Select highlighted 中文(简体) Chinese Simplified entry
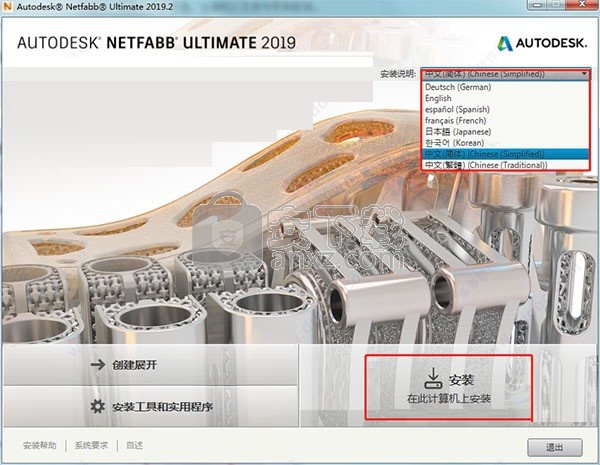The height and width of the screenshot is (465, 600). [485, 153]
